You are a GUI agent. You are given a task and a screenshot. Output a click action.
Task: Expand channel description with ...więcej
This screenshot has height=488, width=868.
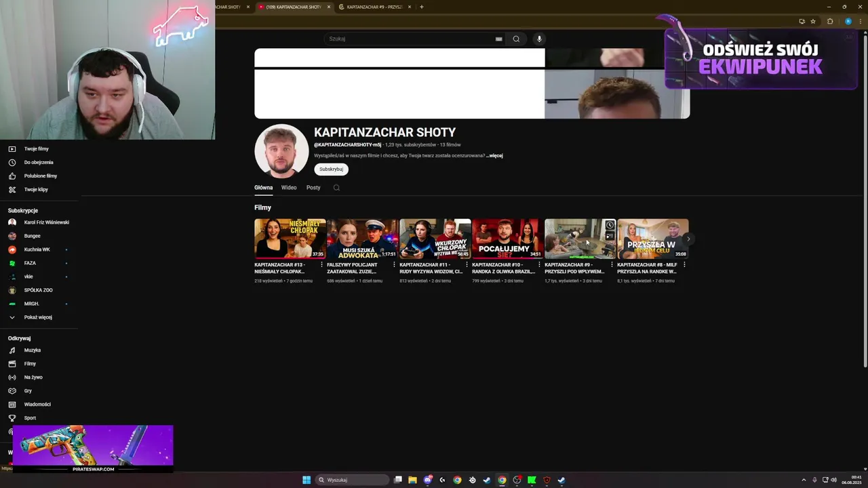(x=494, y=156)
